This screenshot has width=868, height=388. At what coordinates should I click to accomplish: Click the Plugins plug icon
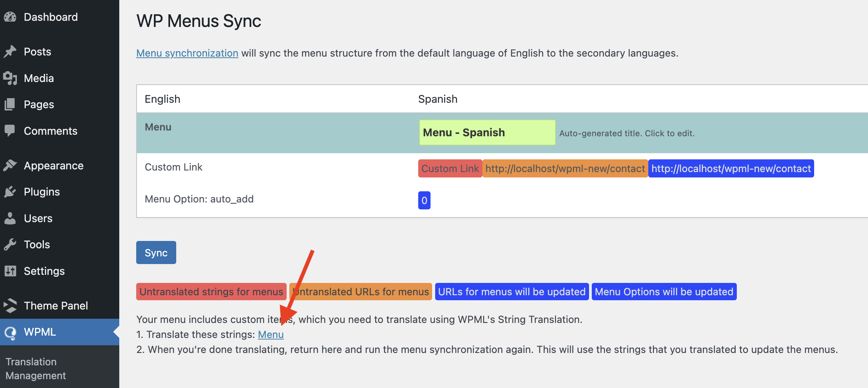(x=10, y=192)
